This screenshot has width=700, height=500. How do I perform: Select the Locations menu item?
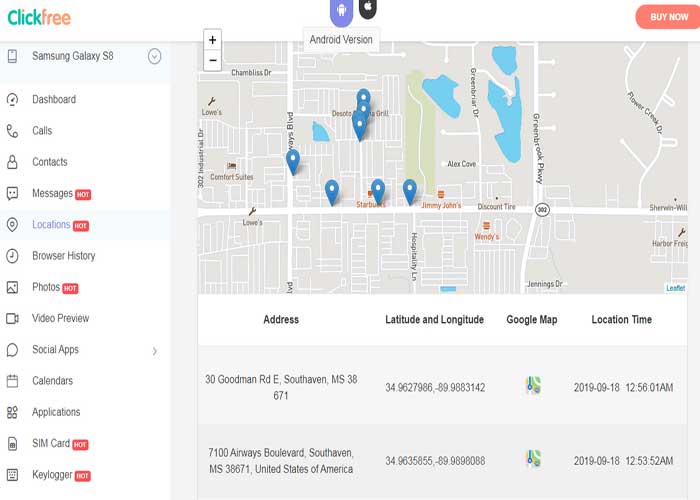[51, 225]
